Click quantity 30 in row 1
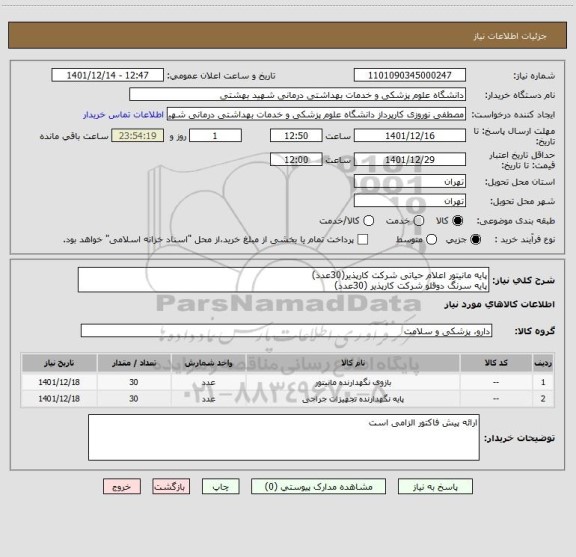Image resolution: width=576 pixels, height=557 pixels. pos(134,382)
